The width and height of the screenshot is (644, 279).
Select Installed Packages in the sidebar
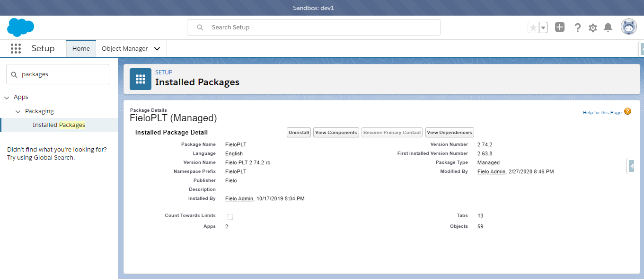pos(59,125)
